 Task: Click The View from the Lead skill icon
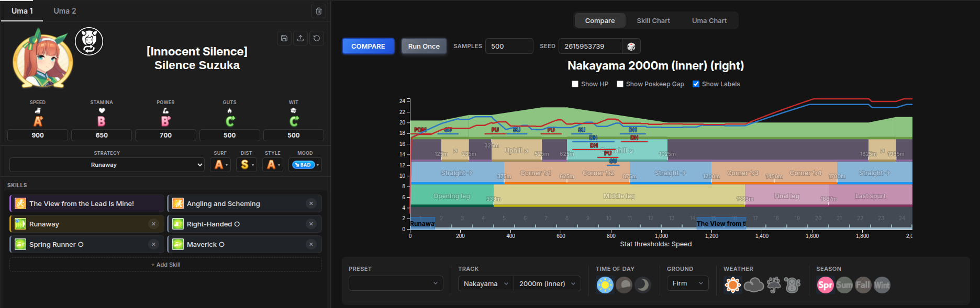point(20,203)
